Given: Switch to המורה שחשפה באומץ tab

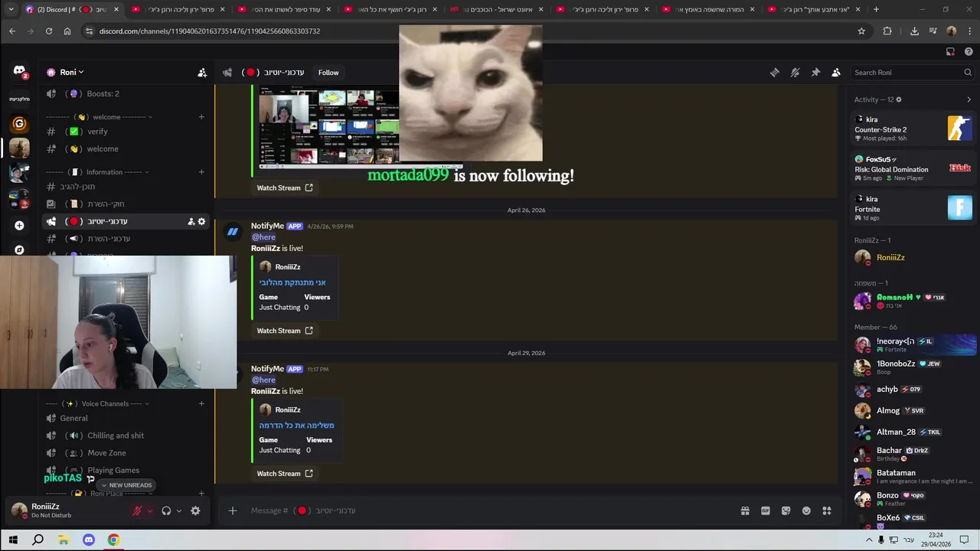Looking at the screenshot, I should 708,9.
